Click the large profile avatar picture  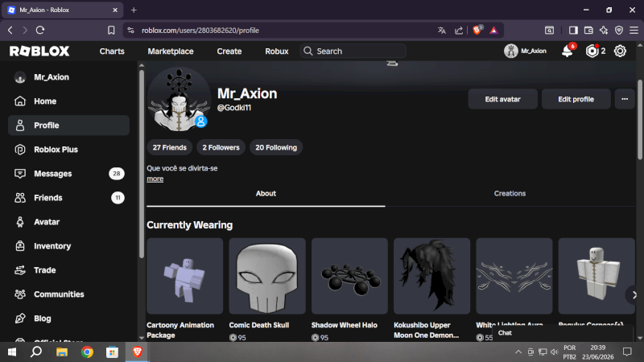pos(179,99)
